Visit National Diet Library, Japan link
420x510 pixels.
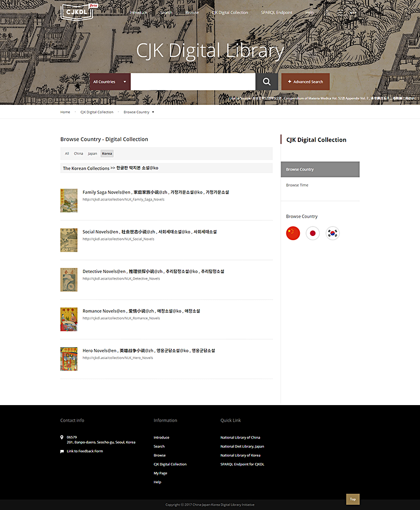click(x=242, y=446)
